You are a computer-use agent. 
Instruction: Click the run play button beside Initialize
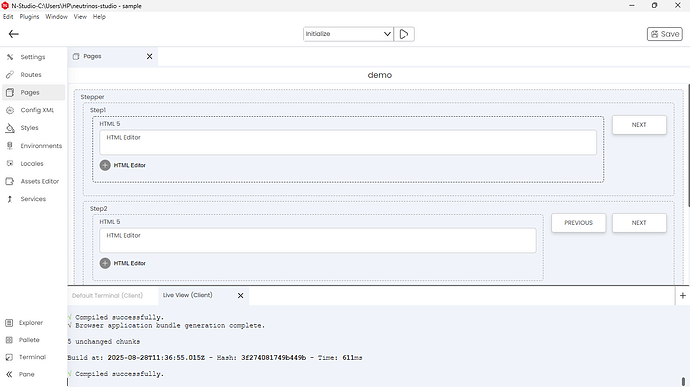pyautogui.click(x=404, y=34)
